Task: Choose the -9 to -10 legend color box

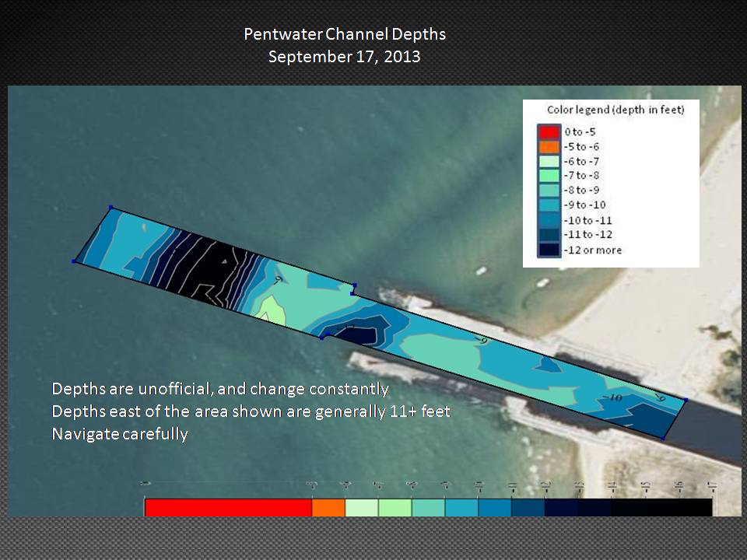Action: pos(549,205)
